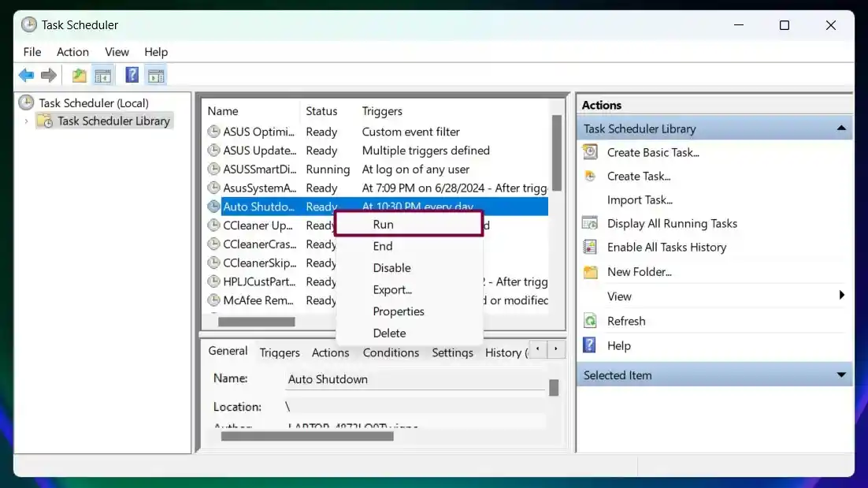Sort tasks by the Status column header
The width and height of the screenshot is (868, 488).
point(321,111)
